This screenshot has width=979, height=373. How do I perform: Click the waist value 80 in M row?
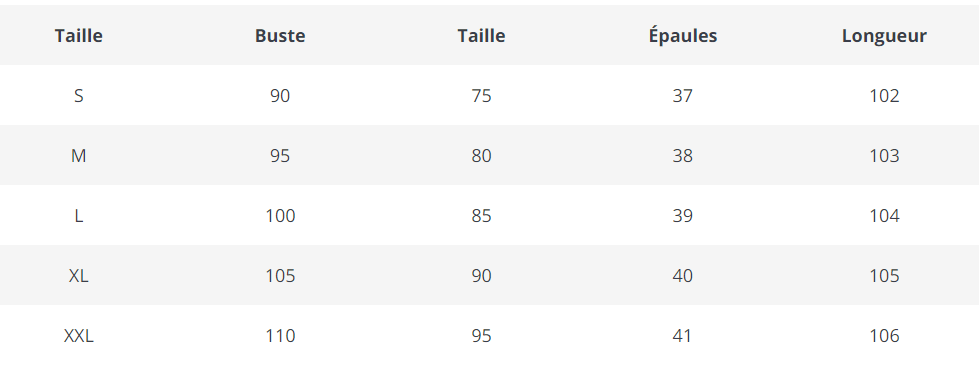[481, 156]
